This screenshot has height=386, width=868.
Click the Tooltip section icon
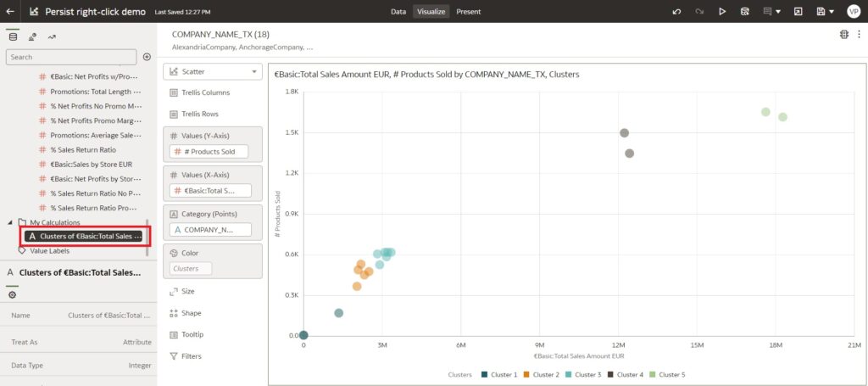(x=173, y=334)
